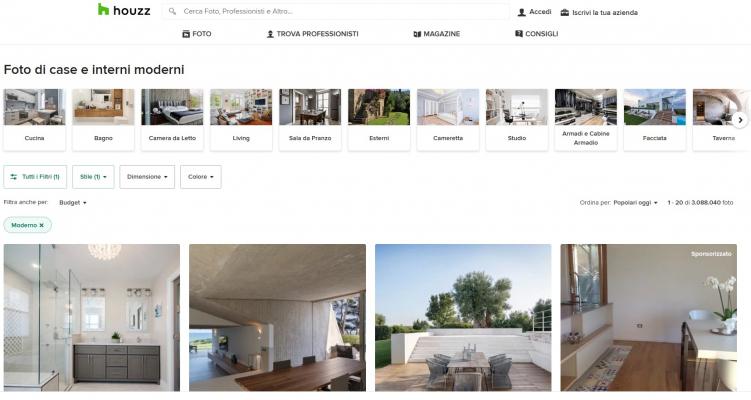Viewport: 751px width, 400px height.
Task: Open Tutti i Filtri panel
Action: 35,177
